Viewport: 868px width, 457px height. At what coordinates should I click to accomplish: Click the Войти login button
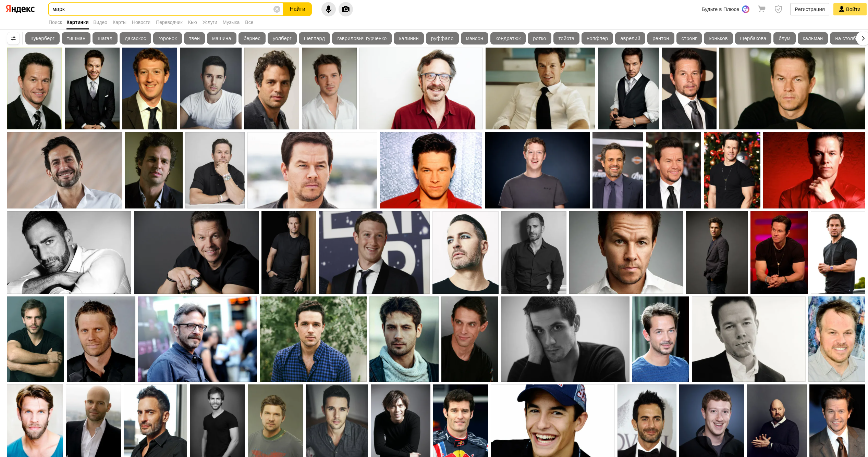point(849,9)
